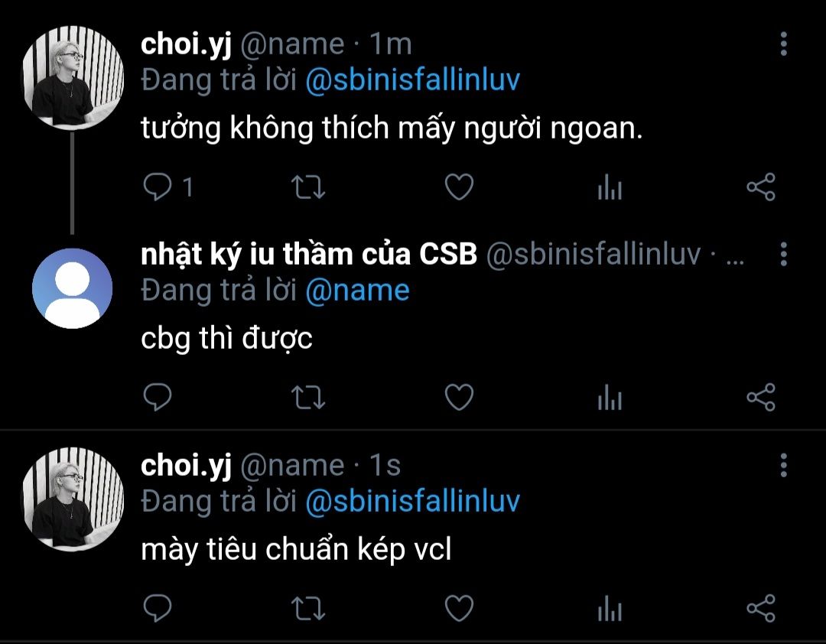Share the first choi.yj tweet
Image resolution: width=826 pixels, height=644 pixels.
[761, 187]
